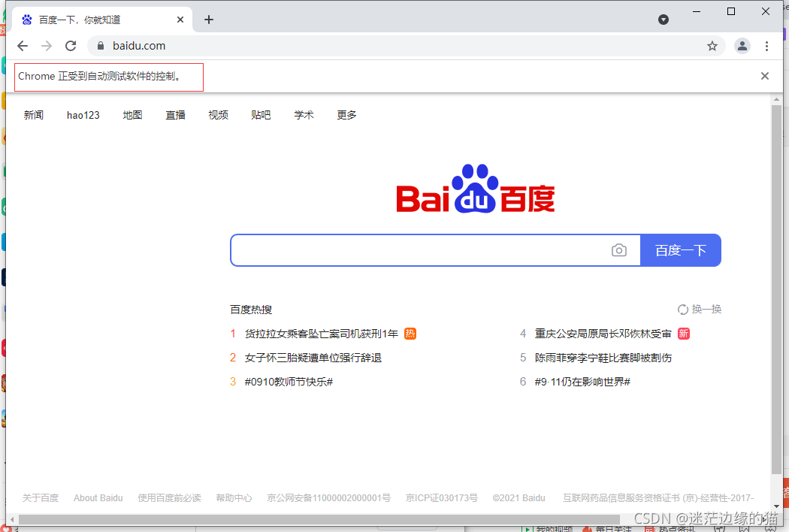Viewport: 789px width, 532px height.
Task: Click the browser forward arrow
Action: click(x=47, y=46)
